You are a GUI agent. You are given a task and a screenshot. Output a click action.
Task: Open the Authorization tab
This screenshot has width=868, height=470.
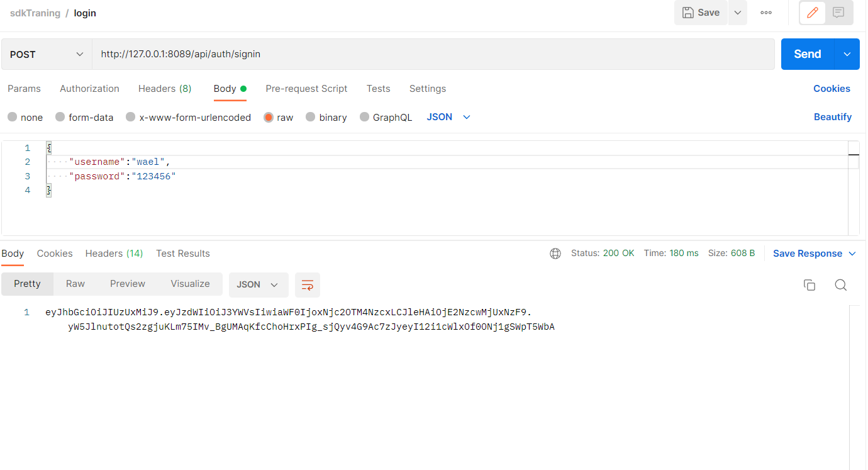tap(89, 89)
